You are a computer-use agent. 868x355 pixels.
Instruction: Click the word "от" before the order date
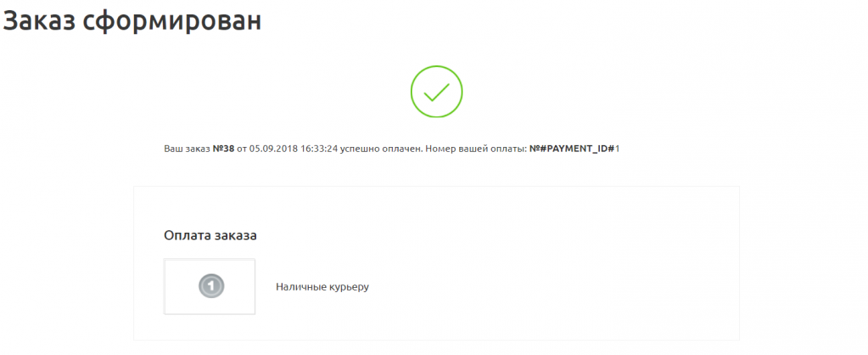point(241,149)
